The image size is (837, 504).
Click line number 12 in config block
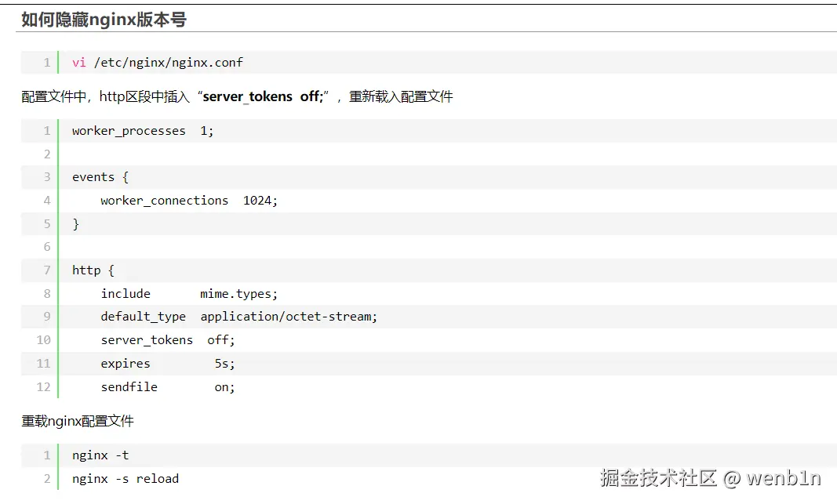pyautogui.click(x=44, y=387)
